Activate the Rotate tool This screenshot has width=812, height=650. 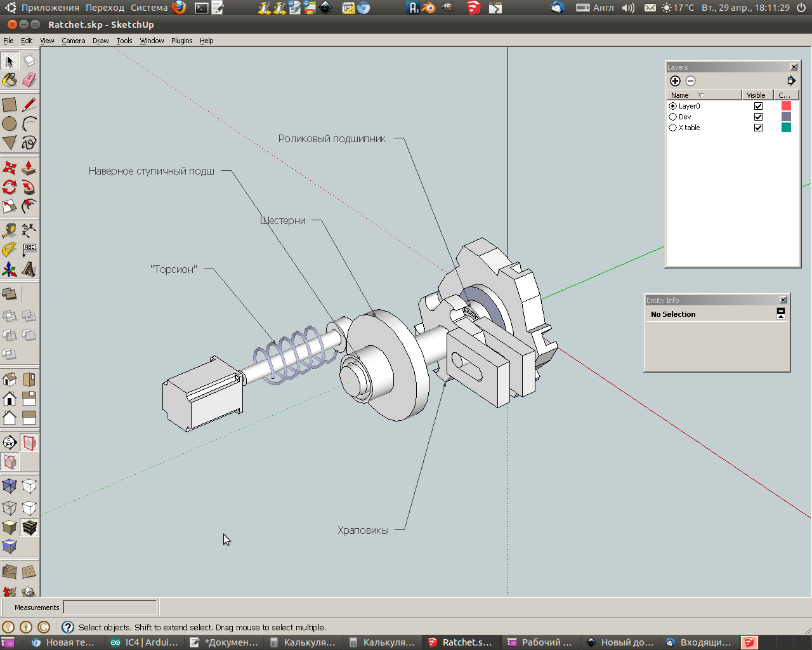tap(10, 187)
